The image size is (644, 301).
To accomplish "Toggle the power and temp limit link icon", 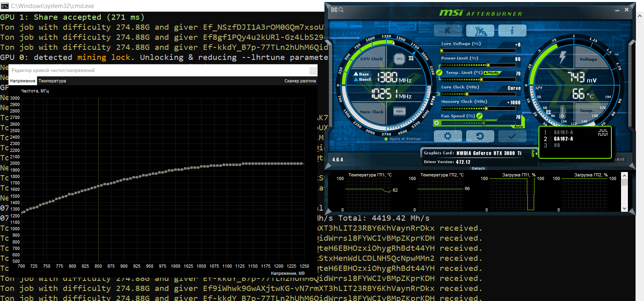I will coord(439,73).
